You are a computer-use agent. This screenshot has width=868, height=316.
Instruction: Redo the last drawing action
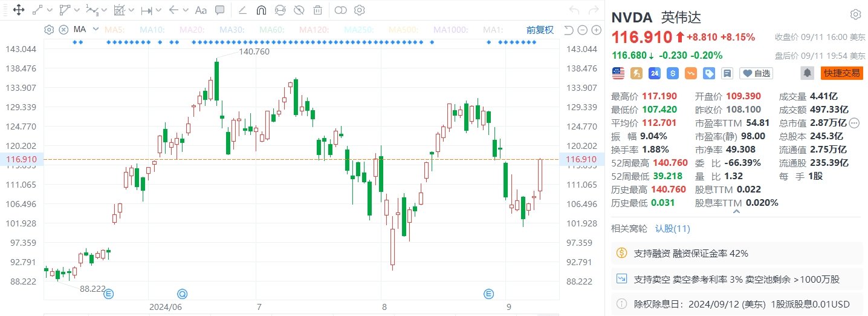[592, 10]
